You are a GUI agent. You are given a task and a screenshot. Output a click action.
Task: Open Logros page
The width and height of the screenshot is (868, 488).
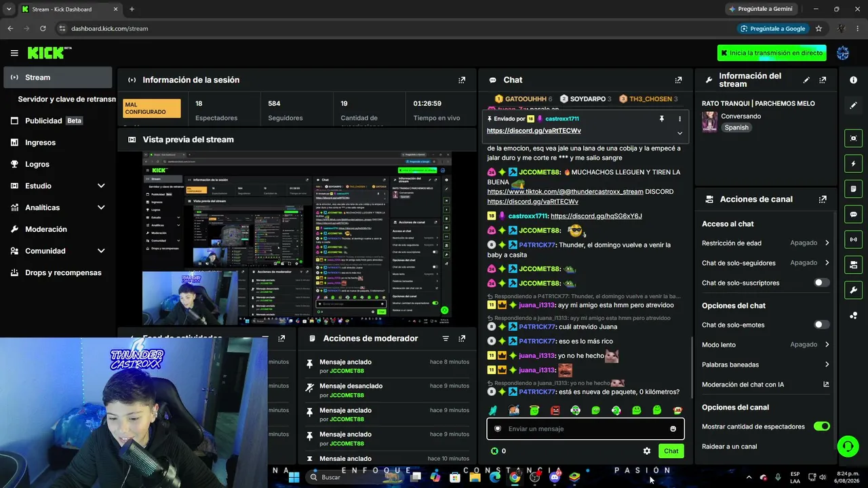point(58,164)
